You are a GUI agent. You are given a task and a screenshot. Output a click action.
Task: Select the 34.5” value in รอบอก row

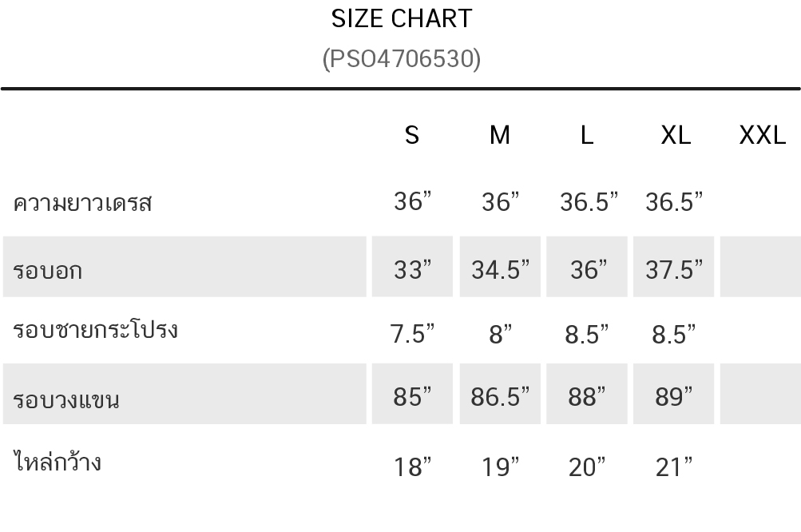tap(500, 270)
